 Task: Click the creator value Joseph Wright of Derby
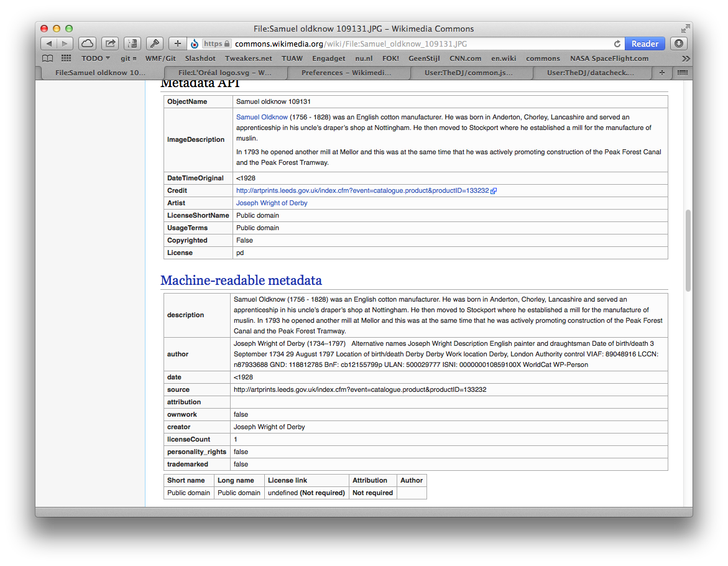[x=269, y=427]
